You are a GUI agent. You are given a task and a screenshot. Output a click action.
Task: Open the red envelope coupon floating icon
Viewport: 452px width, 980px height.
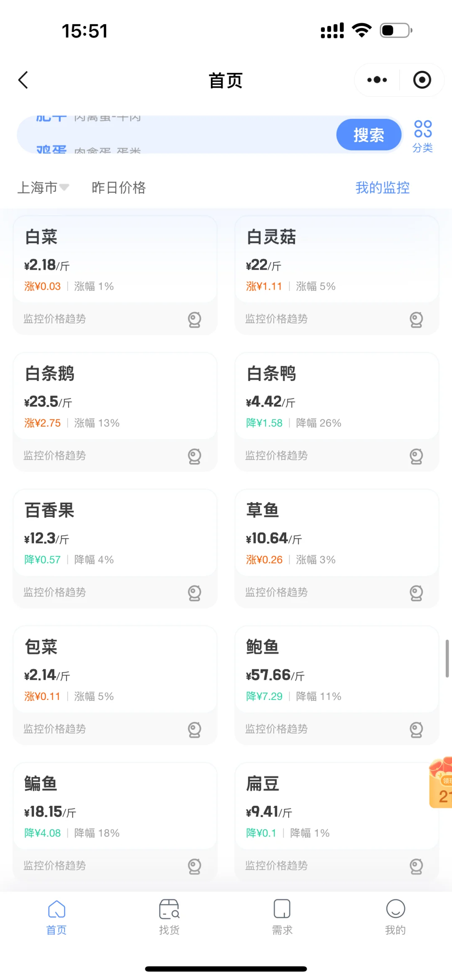(441, 782)
